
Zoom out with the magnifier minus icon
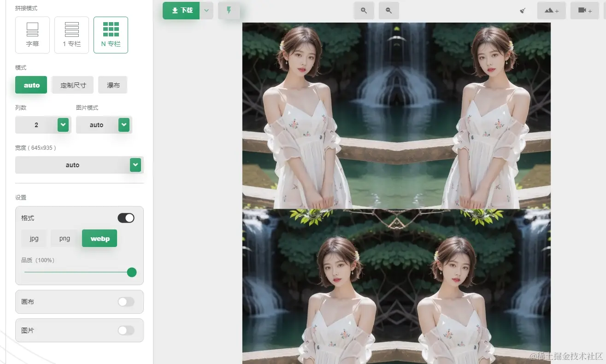(389, 10)
